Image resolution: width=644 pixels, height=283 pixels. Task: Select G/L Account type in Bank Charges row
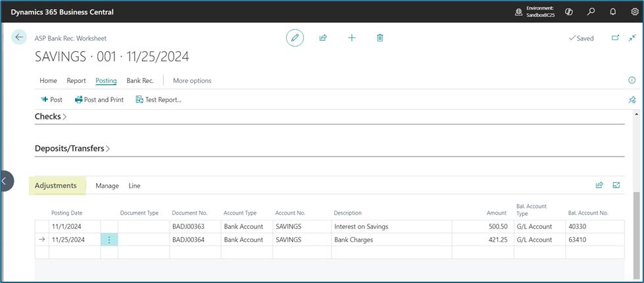click(x=539, y=240)
